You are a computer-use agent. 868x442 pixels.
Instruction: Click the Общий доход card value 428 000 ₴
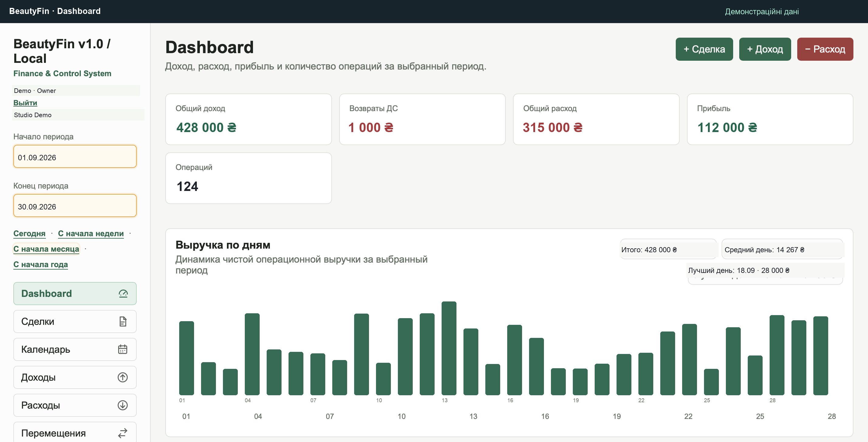click(x=206, y=128)
